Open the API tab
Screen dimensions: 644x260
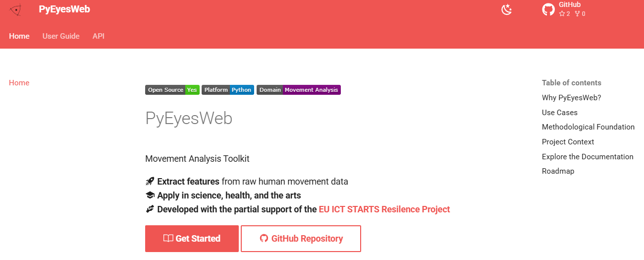click(99, 36)
